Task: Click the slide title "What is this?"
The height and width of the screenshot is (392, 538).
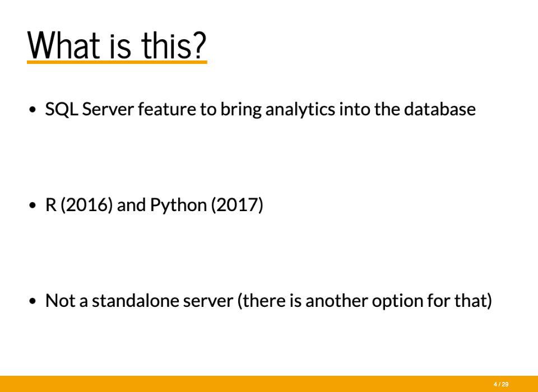Action: coord(117,45)
